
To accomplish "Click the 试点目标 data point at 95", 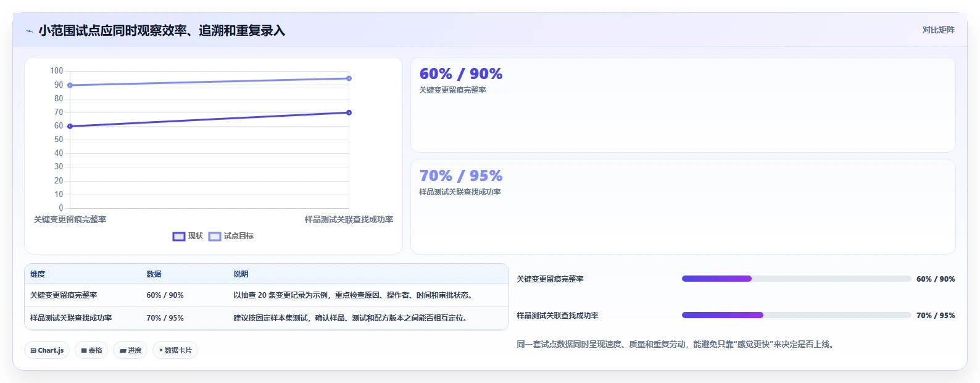I will click(349, 78).
